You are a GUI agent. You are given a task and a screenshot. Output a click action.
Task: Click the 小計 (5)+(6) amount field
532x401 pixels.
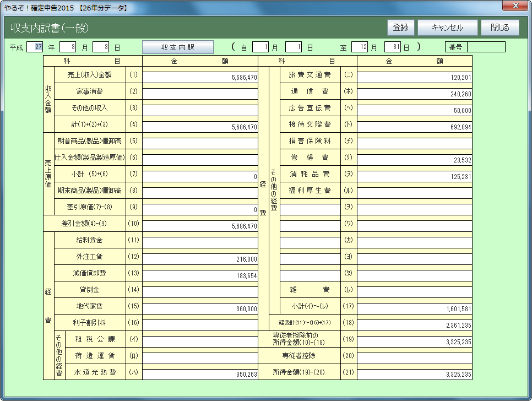pos(200,176)
